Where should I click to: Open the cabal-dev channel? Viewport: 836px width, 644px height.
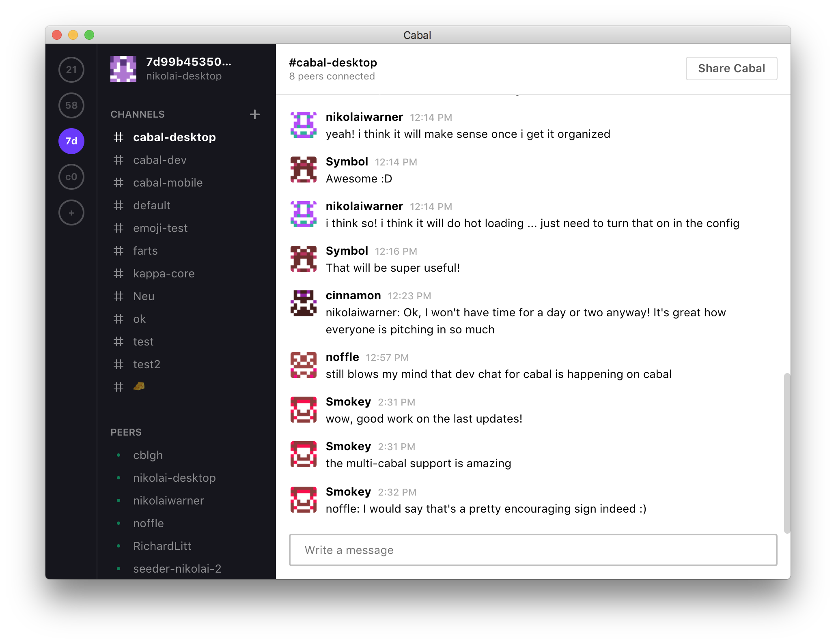point(159,160)
